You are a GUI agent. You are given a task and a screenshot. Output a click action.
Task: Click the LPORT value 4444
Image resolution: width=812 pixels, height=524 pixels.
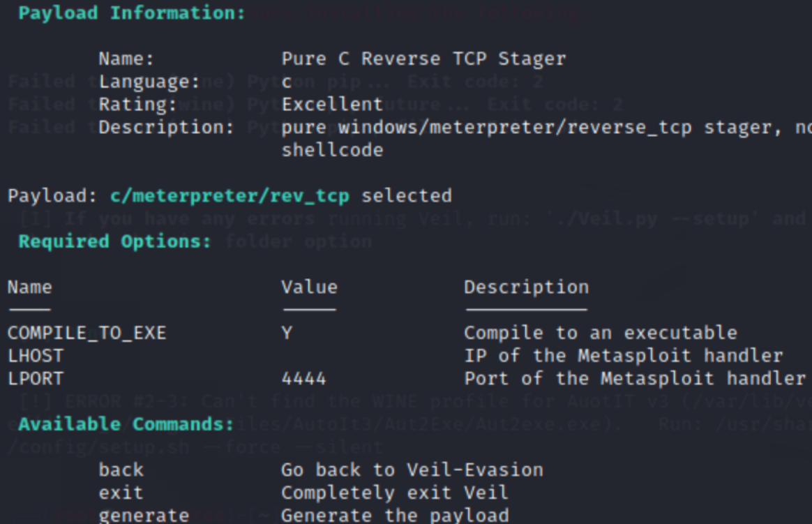(303, 378)
